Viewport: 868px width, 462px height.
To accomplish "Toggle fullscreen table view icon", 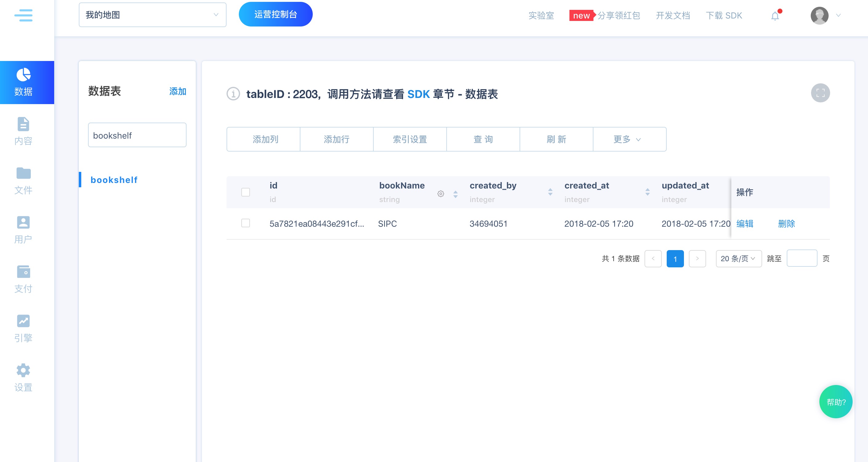I will 820,93.
